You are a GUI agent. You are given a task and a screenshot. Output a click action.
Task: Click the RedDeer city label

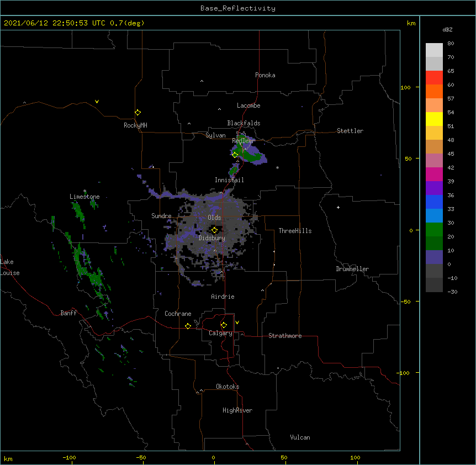coord(244,141)
